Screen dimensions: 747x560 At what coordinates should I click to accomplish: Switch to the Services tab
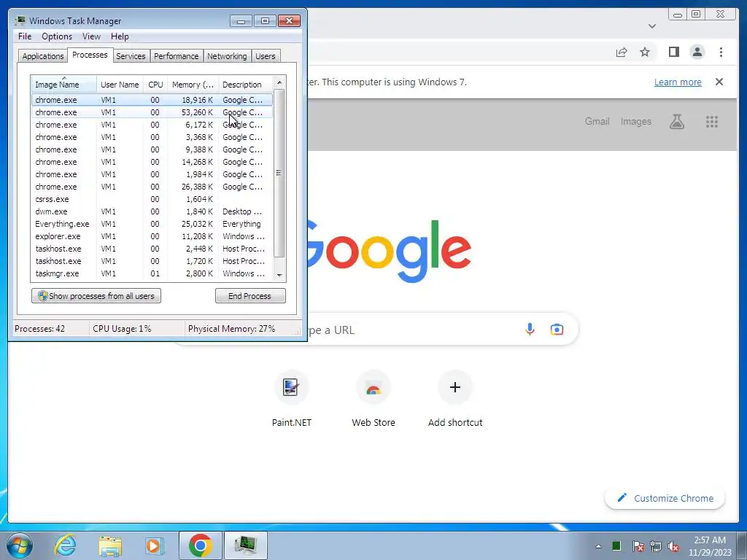click(x=131, y=56)
